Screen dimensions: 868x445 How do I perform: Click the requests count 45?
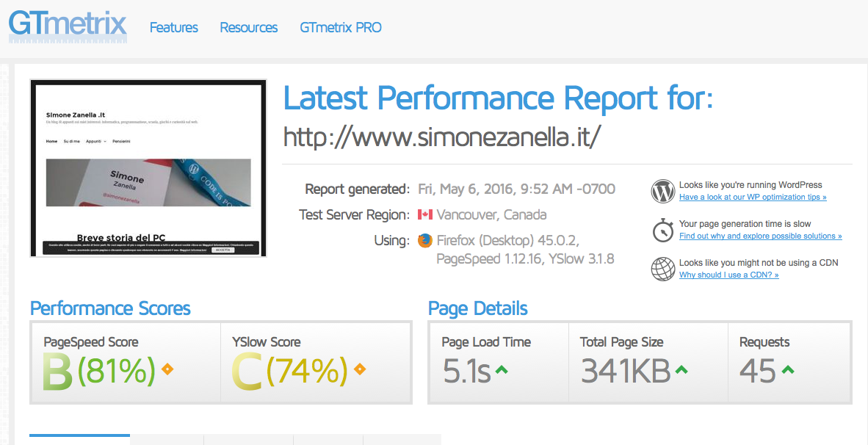click(758, 371)
